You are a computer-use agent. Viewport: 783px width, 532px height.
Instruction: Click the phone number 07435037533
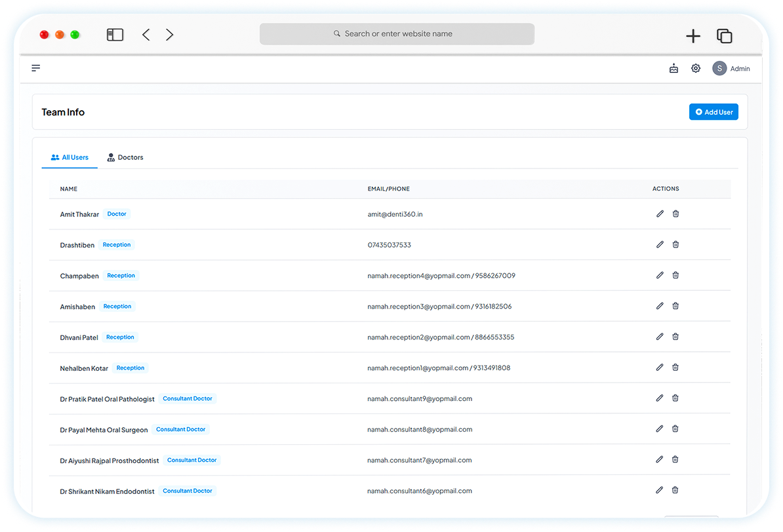[x=389, y=245]
